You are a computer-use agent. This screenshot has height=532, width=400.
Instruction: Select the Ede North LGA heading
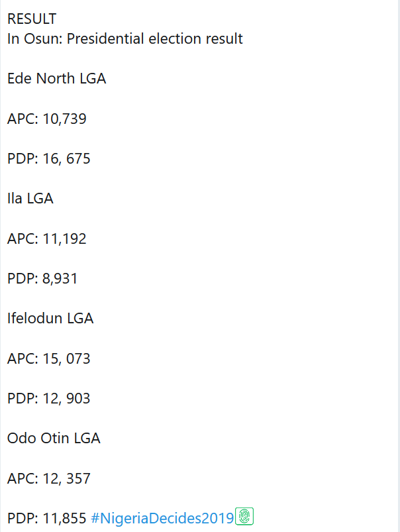click(57, 79)
